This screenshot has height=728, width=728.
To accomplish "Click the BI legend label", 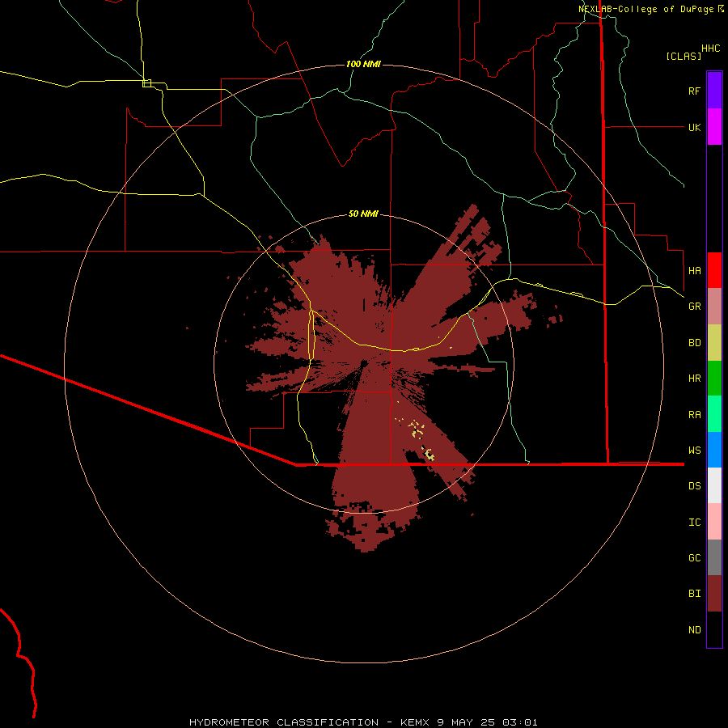I will tap(694, 594).
